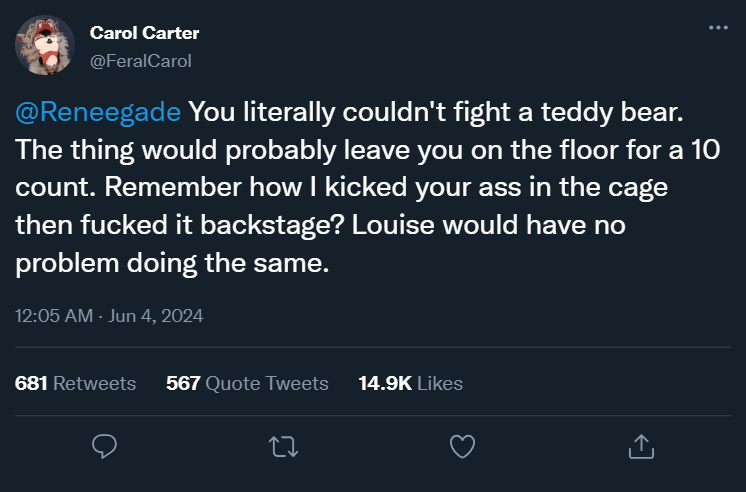Open the three-dot more options menu

click(x=718, y=28)
